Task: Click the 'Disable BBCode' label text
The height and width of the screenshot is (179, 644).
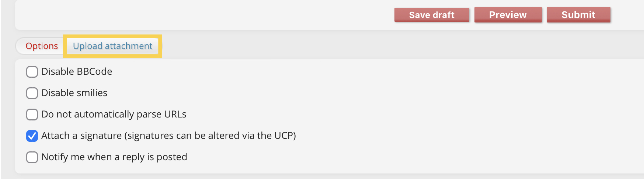Action: click(77, 71)
